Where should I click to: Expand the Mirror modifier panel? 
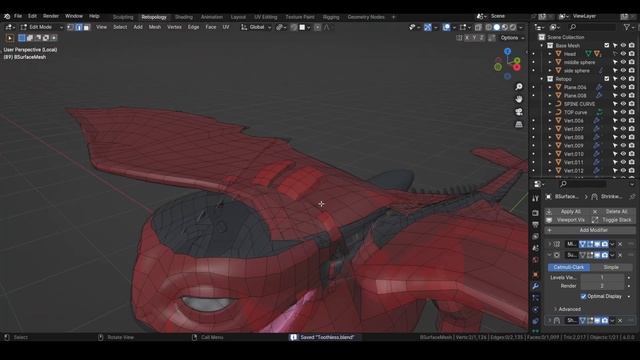coord(550,244)
